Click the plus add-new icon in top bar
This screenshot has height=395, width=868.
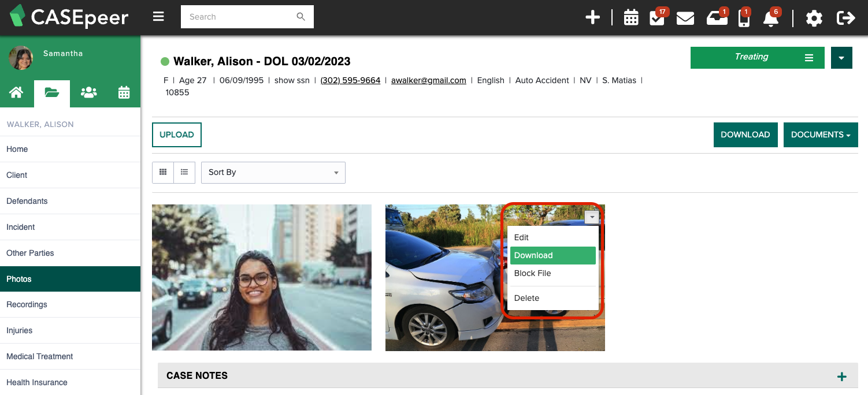(x=592, y=17)
